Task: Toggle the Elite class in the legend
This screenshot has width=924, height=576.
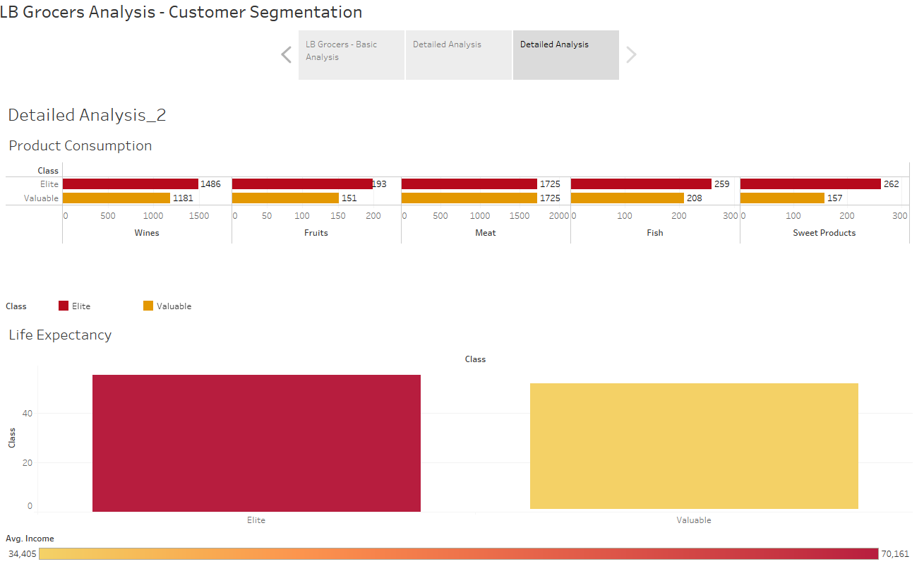Action: 74,305
